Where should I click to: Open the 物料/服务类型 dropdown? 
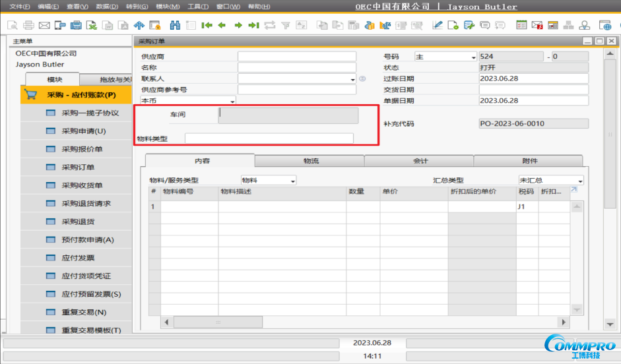pyautogui.click(x=292, y=181)
